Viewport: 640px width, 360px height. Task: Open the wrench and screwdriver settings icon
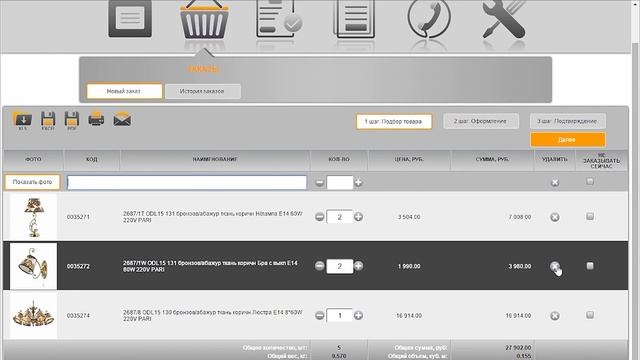pyautogui.click(x=504, y=19)
